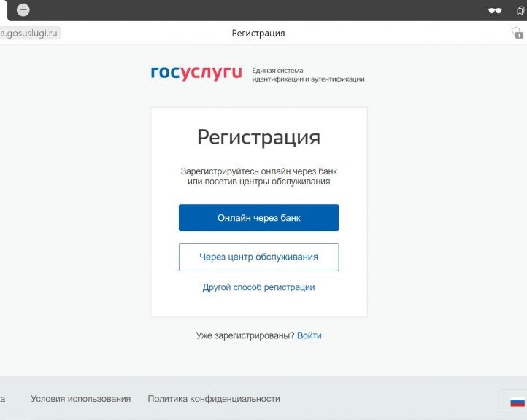This screenshot has height=420, width=527.
Task: Open Другой способ регистрации link
Action: 259,287
